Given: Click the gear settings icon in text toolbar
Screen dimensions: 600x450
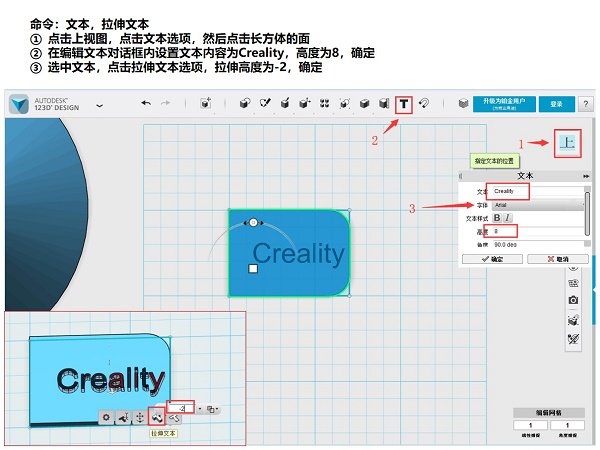Looking at the screenshot, I should point(106,417).
